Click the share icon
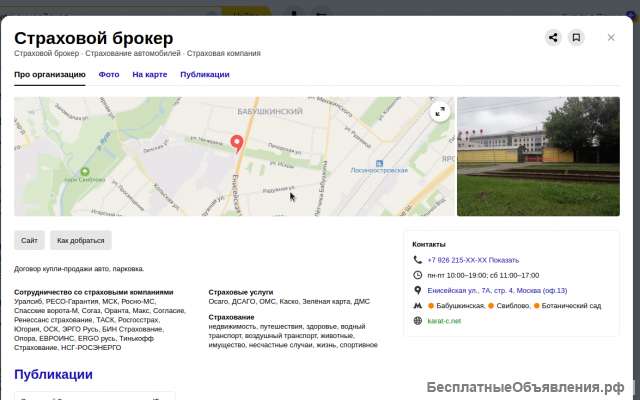640x400 pixels. 553,38
